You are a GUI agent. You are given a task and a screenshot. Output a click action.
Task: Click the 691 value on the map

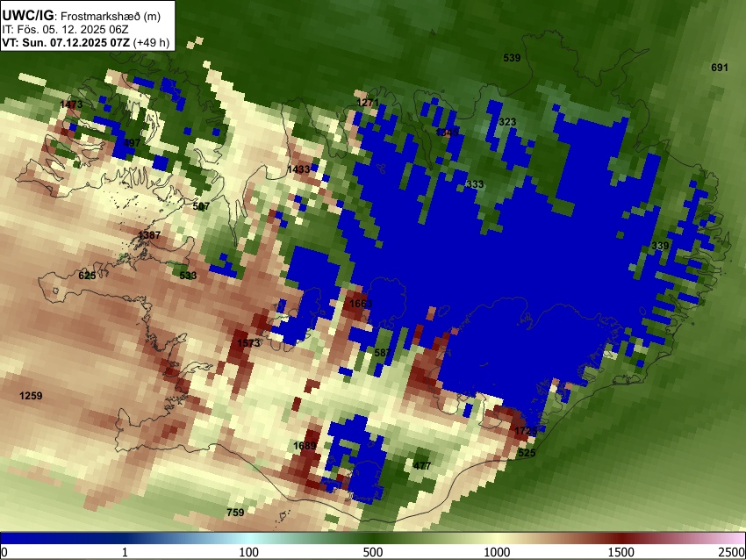[720, 68]
